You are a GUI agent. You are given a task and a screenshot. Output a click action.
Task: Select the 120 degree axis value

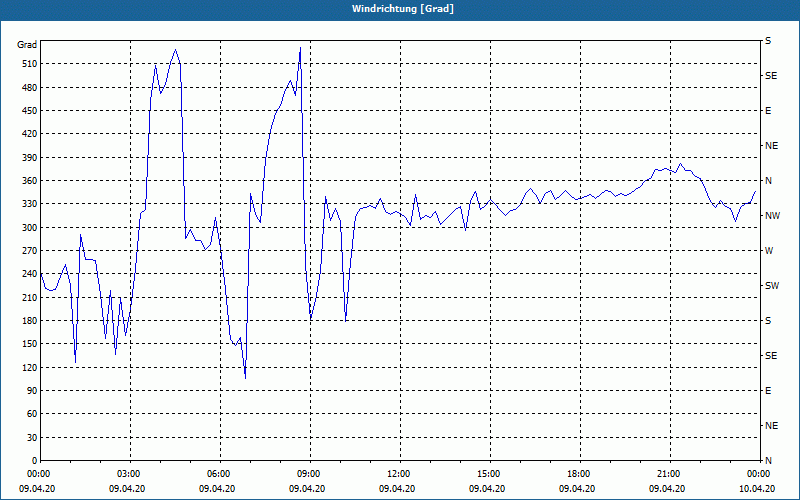coord(31,367)
